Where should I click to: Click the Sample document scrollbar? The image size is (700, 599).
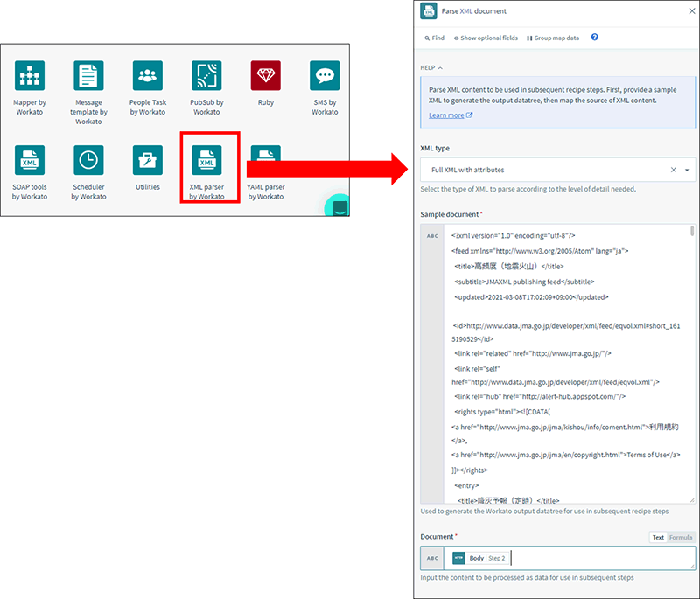tap(692, 231)
